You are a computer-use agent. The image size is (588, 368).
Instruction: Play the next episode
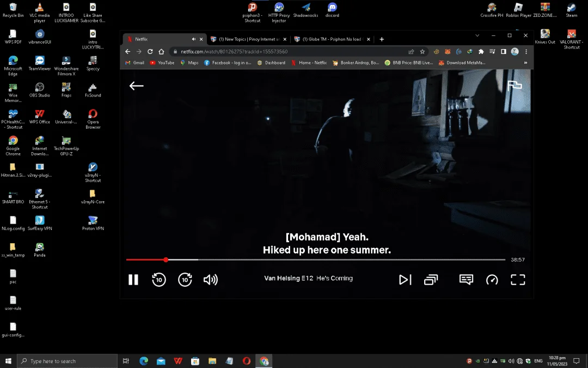click(x=405, y=279)
